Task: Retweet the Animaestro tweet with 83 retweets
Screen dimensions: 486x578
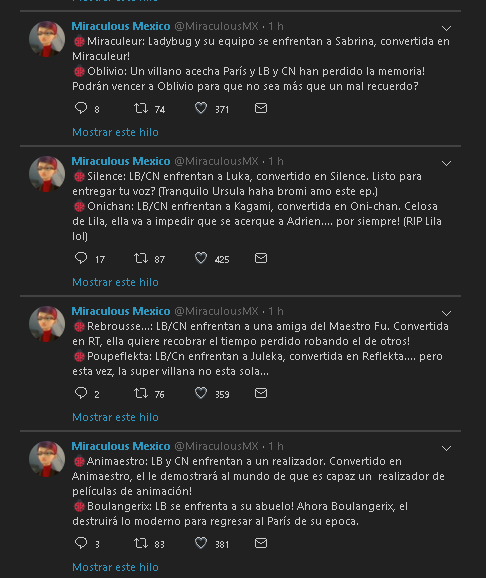Action: tap(141, 543)
